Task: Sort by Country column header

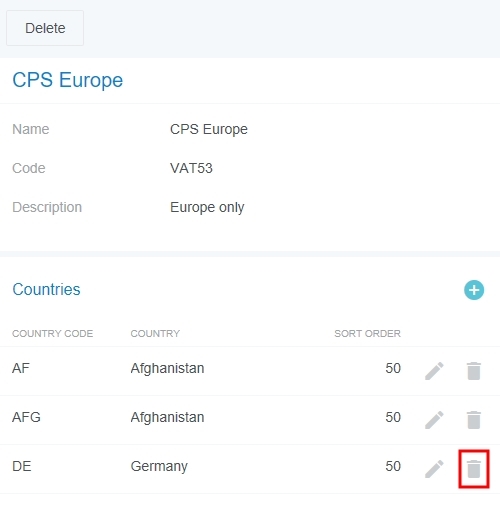Action: [155, 333]
